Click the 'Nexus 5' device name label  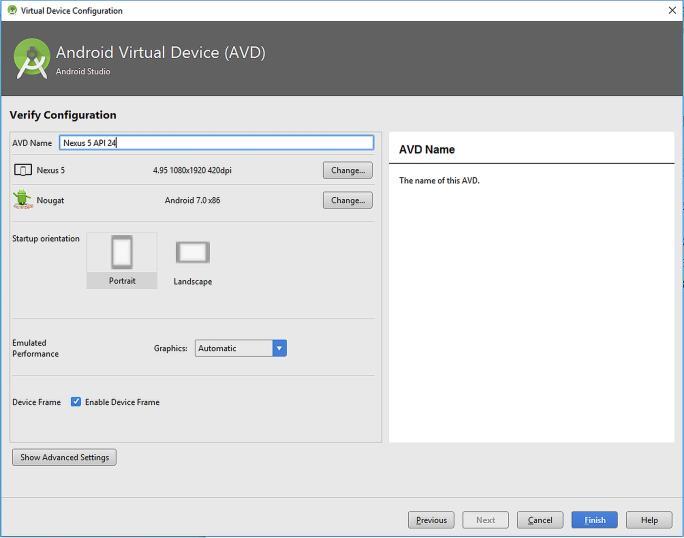pos(51,170)
